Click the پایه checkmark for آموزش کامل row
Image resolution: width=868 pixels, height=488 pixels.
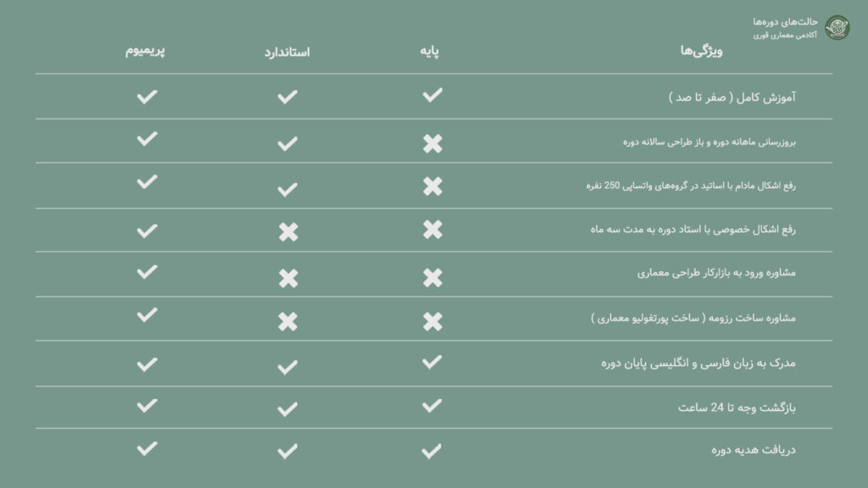pyautogui.click(x=432, y=95)
